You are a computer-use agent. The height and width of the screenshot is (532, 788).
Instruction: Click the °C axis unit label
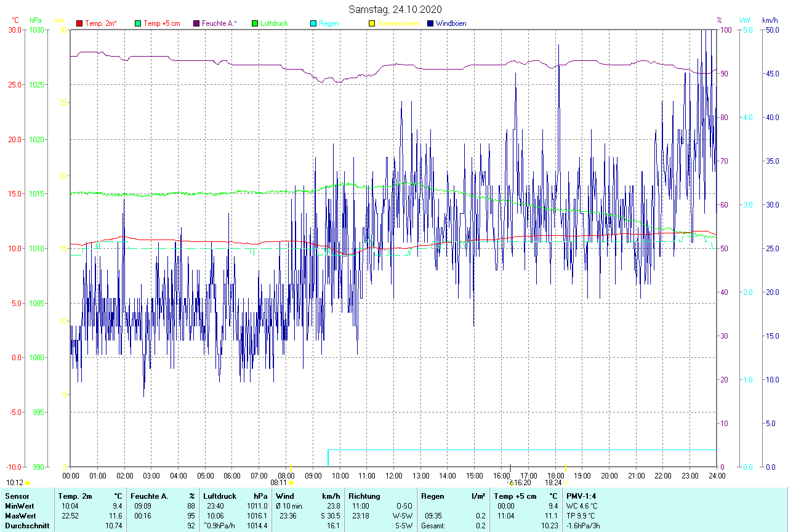tap(17, 20)
